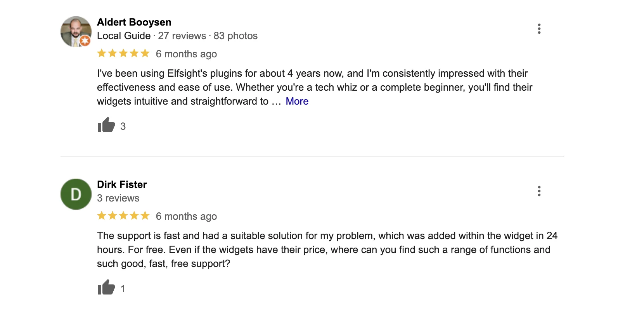
Task: Click the 6 months ago timestamp on Aldert's review
Action: 187,54
